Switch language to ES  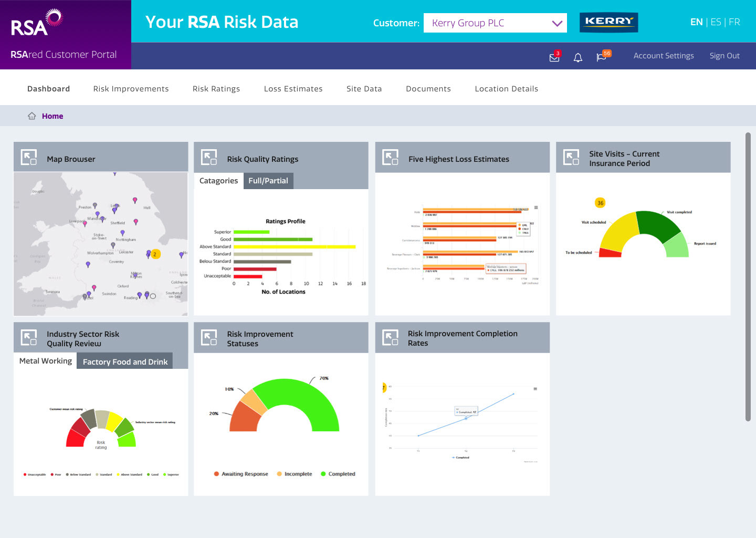click(x=716, y=22)
